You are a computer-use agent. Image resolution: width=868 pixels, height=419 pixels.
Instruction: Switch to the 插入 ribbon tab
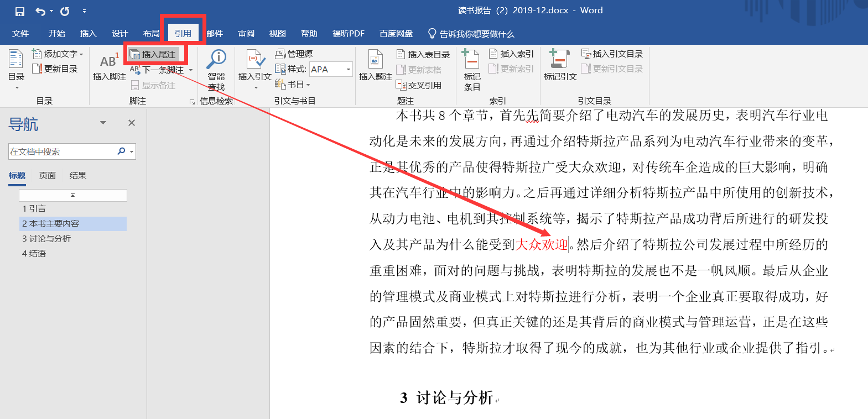(89, 34)
